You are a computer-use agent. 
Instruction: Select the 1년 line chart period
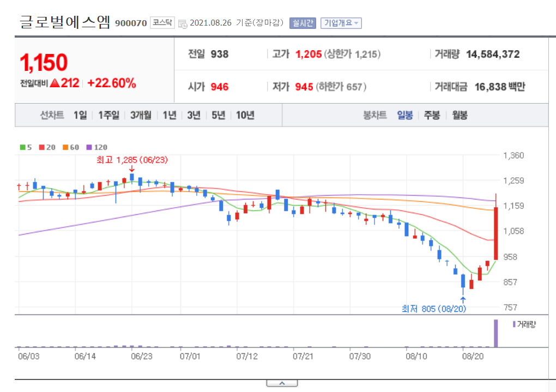[x=170, y=115]
